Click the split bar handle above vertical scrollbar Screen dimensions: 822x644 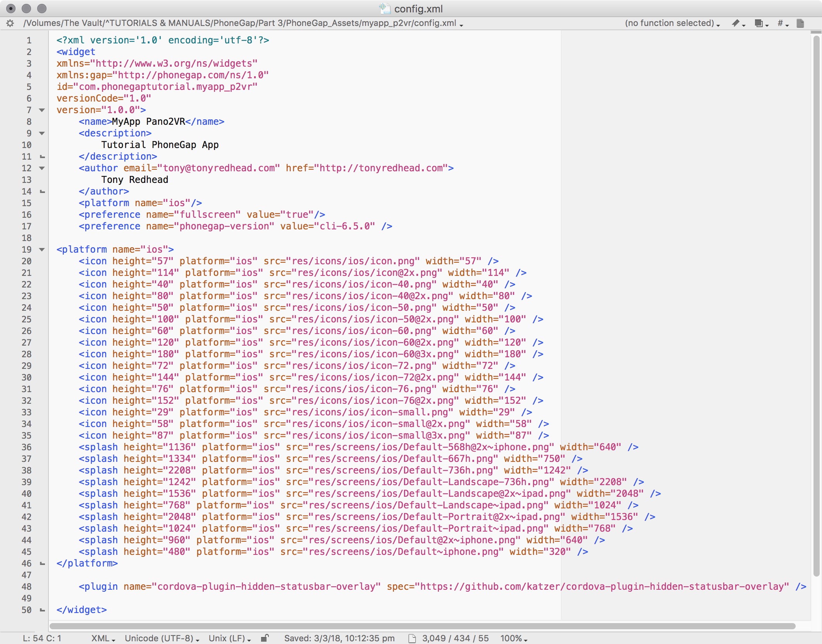pos(816,32)
